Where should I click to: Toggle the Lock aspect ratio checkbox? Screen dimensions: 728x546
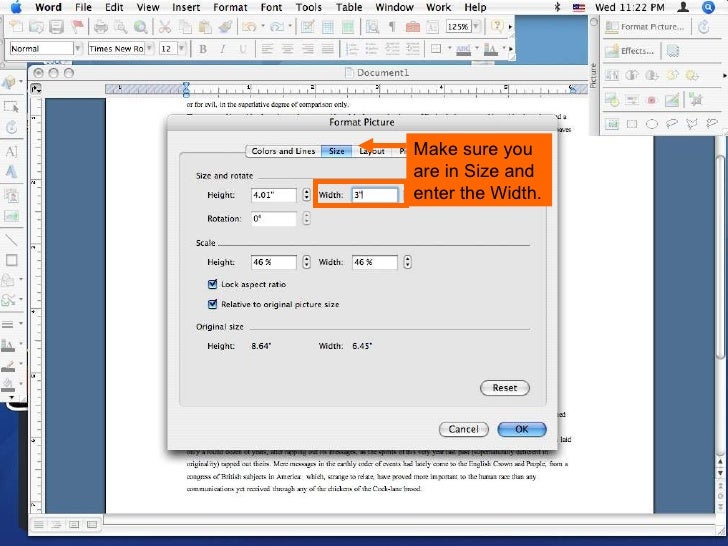click(x=213, y=284)
